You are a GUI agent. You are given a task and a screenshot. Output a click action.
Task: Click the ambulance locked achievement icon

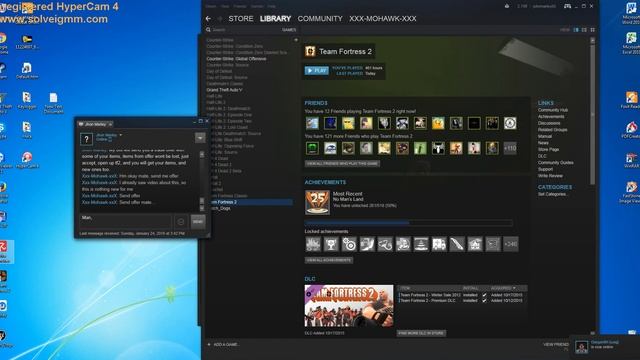(439, 244)
